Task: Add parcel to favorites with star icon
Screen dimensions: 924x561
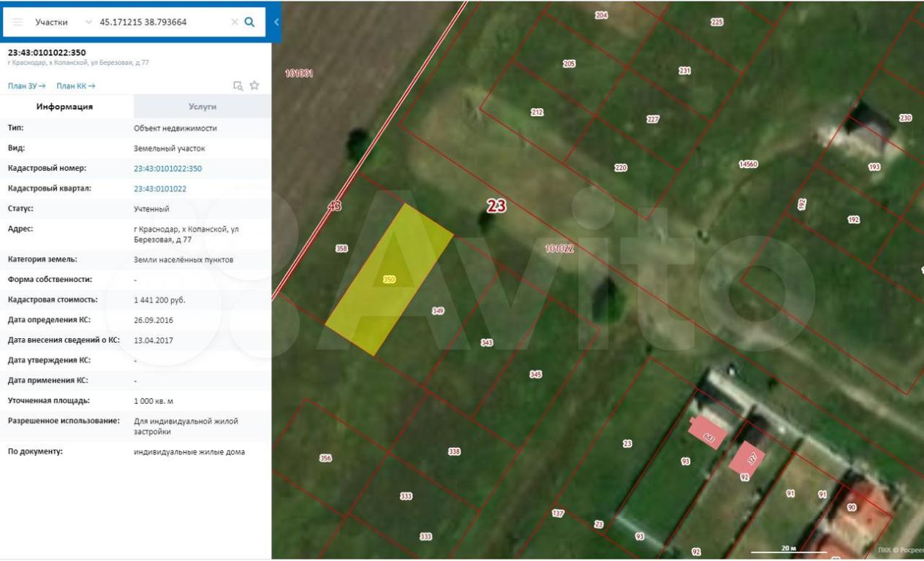Action: point(254,85)
